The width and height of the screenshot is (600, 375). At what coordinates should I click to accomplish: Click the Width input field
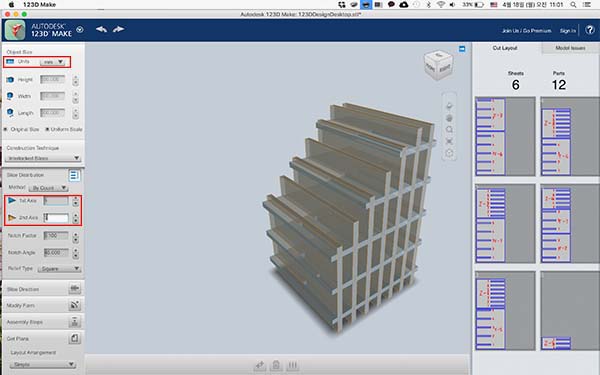click(52, 96)
